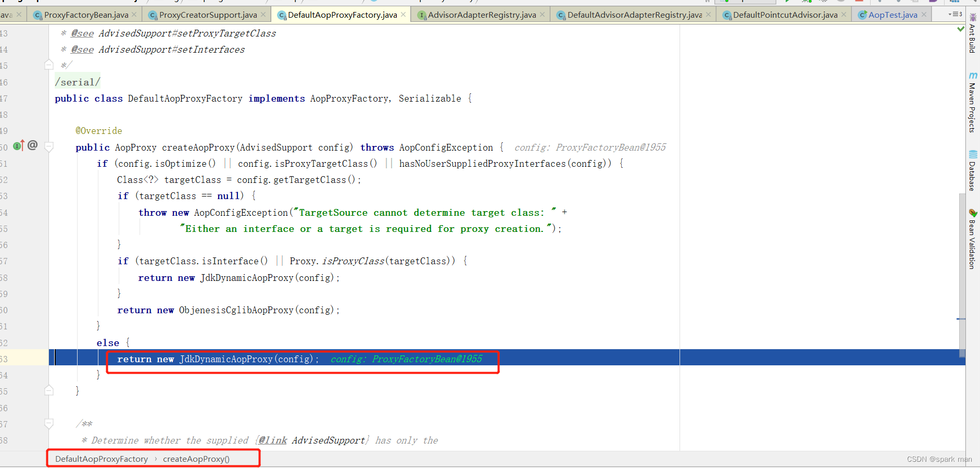
Task: Click the isProxyClass method call
Action: tap(353, 261)
